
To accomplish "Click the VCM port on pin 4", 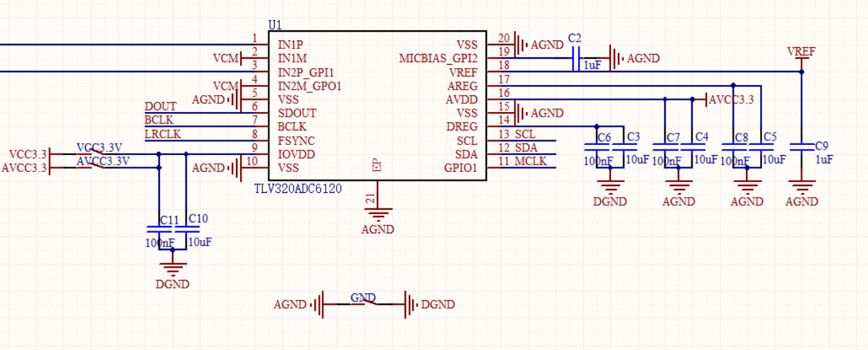I will point(227,86).
